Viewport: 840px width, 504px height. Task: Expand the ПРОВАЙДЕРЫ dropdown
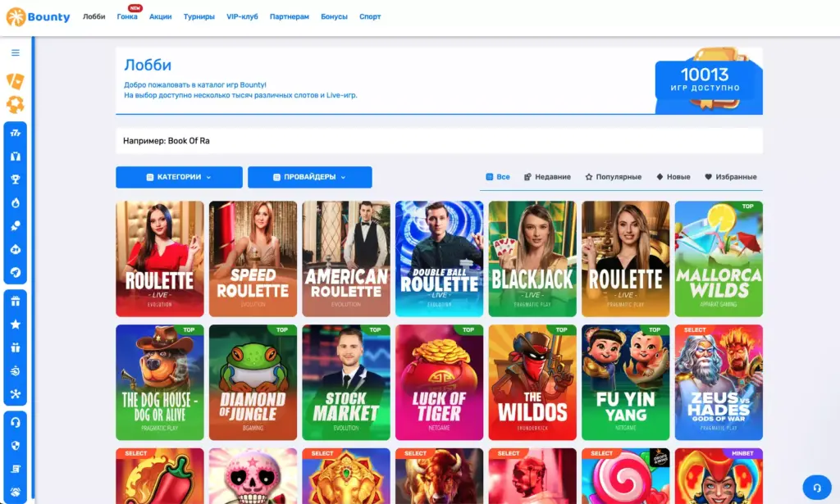click(309, 177)
